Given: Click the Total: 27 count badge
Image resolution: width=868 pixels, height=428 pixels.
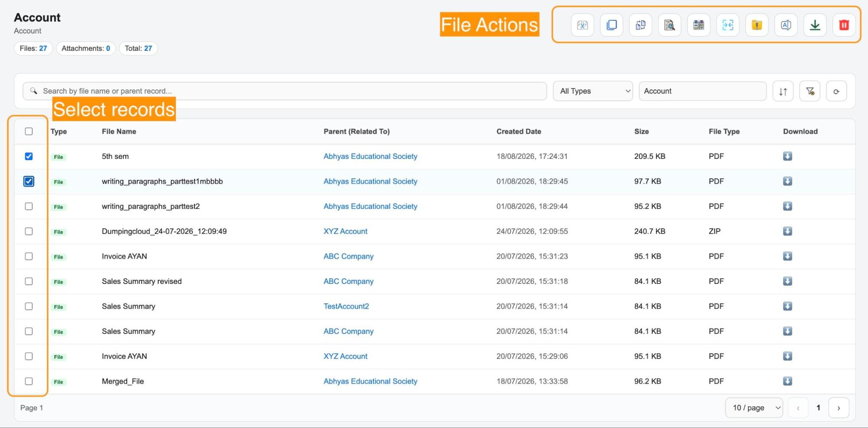Looking at the screenshot, I should (x=139, y=48).
